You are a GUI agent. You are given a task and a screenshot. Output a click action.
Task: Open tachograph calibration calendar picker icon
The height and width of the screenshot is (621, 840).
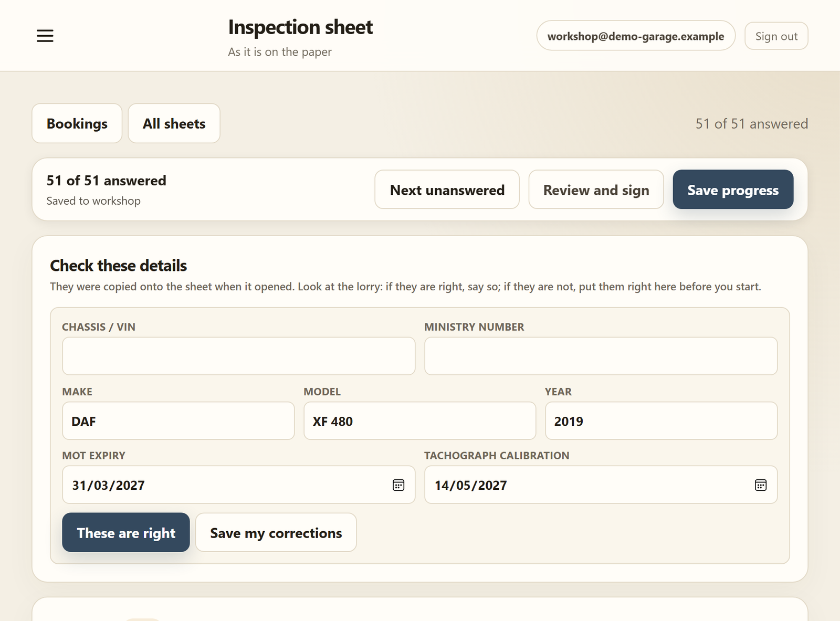coord(761,485)
